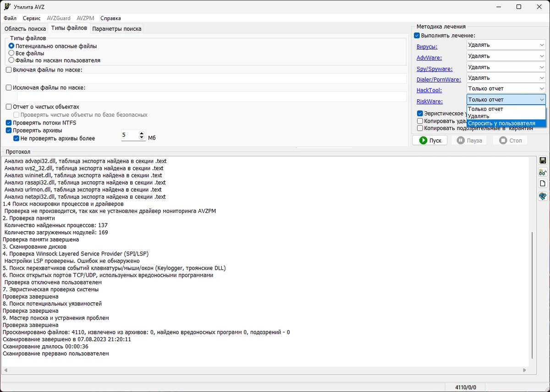The height and width of the screenshot is (392, 550).
Task: Switch to 'Типы файлов' tab
Action: [69, 28]
